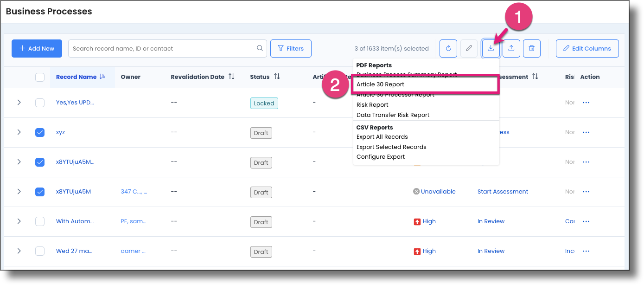The height and width of the screenshot is (285, 644).
Task: Uncheck the xyz row checkbox
Action: (40, 132)
